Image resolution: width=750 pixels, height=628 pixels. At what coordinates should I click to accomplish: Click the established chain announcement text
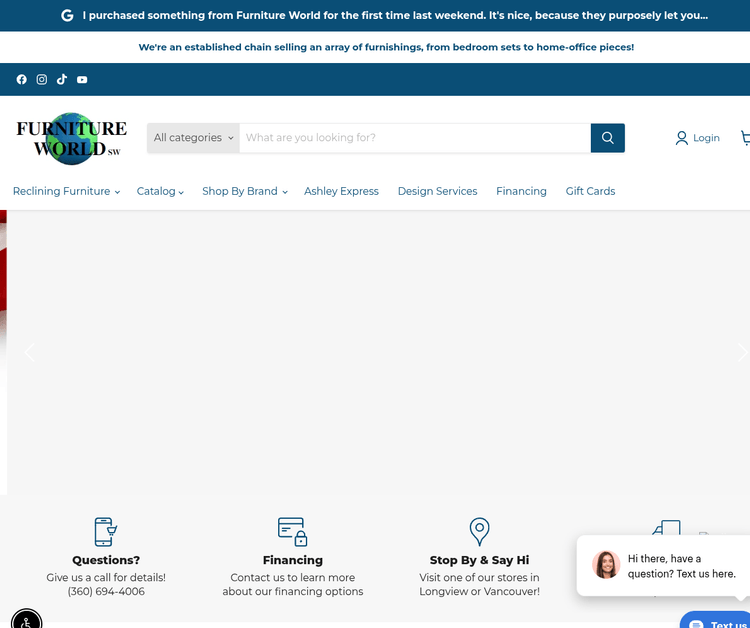tap(386, 47)
